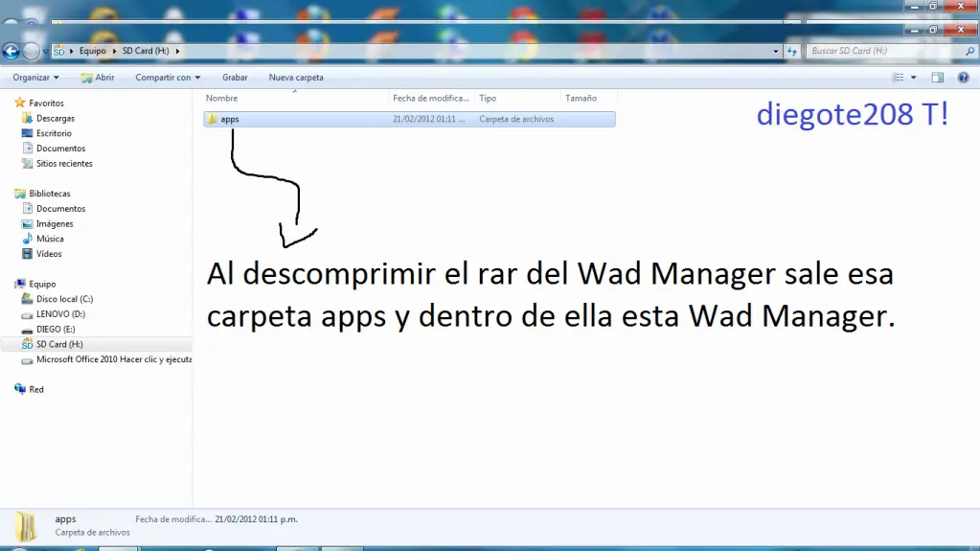The image size is (980, 551).
Task: Open Descargas in the navigation pane
Action: (55, 118)
